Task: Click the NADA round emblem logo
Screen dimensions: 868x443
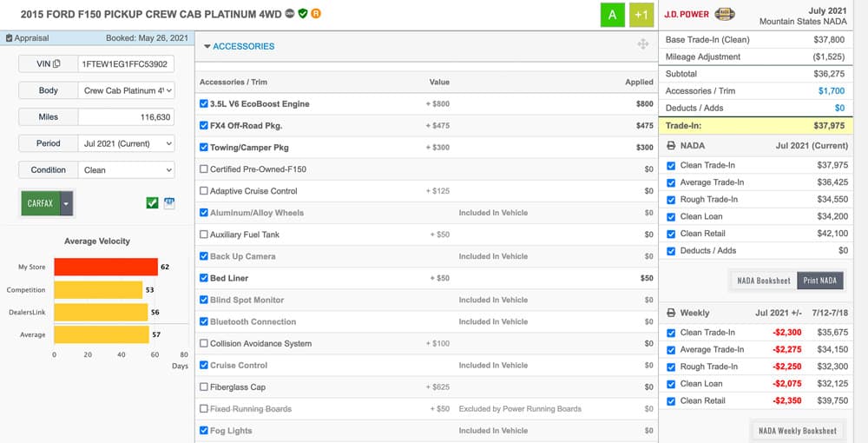Action: [725, 15]
